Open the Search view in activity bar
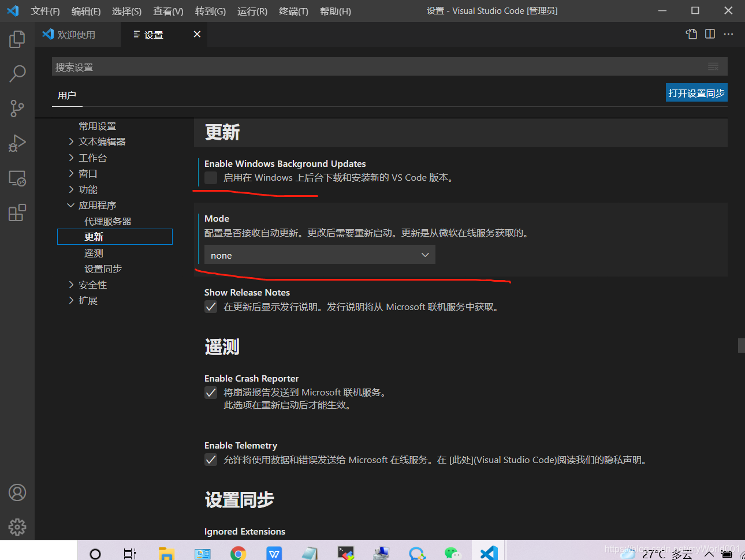 point(17,74)
